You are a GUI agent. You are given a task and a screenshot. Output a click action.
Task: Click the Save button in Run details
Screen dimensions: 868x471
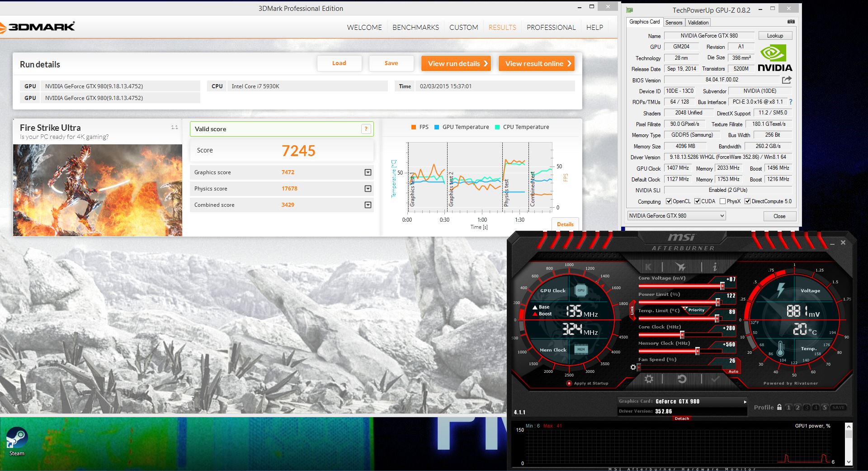[x=391, y=63]
